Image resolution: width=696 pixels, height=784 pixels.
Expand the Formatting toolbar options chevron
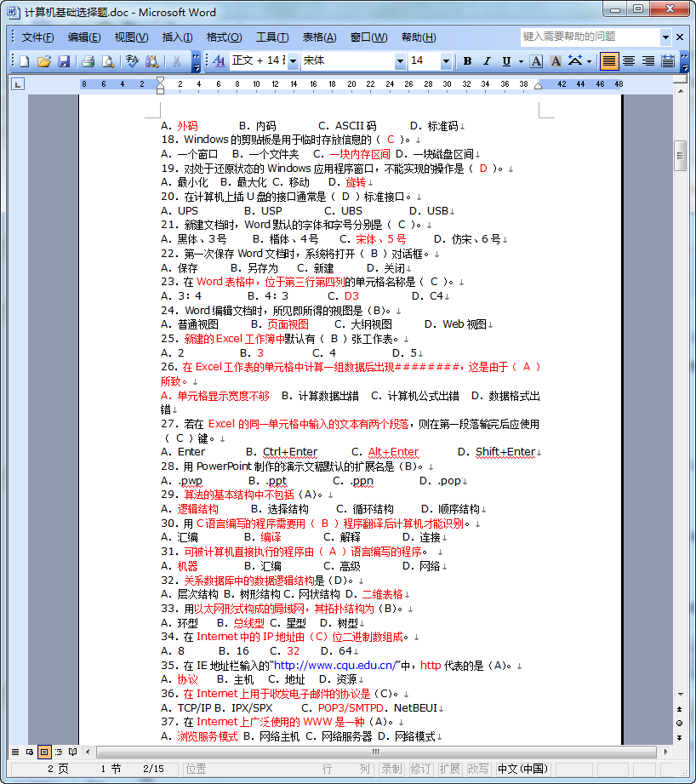point(684,61)
